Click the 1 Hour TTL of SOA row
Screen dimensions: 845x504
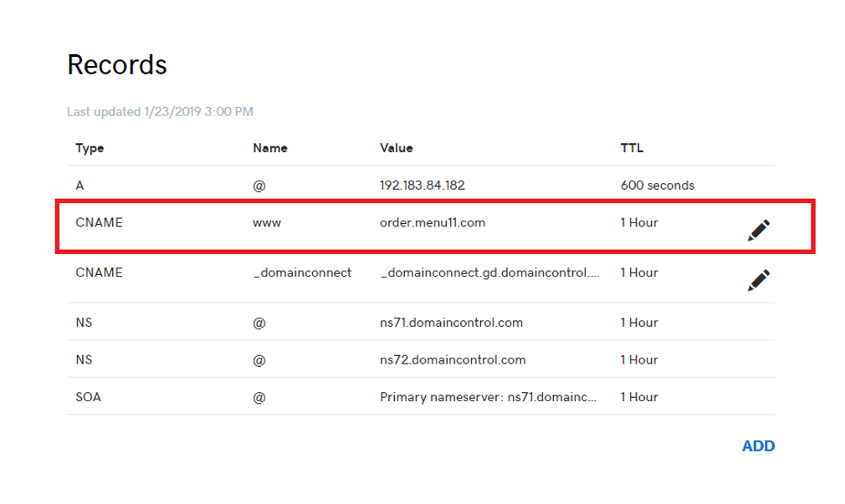click(x=639, y=397)
